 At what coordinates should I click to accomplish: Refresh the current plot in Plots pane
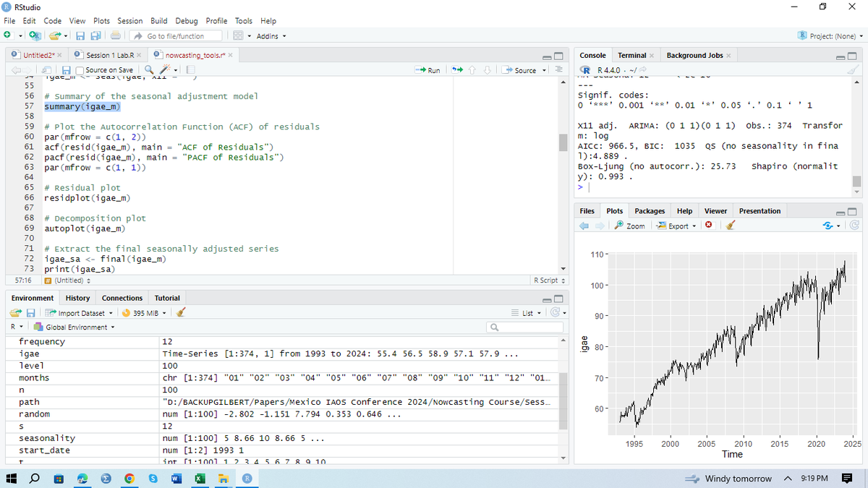pos(854,226)
